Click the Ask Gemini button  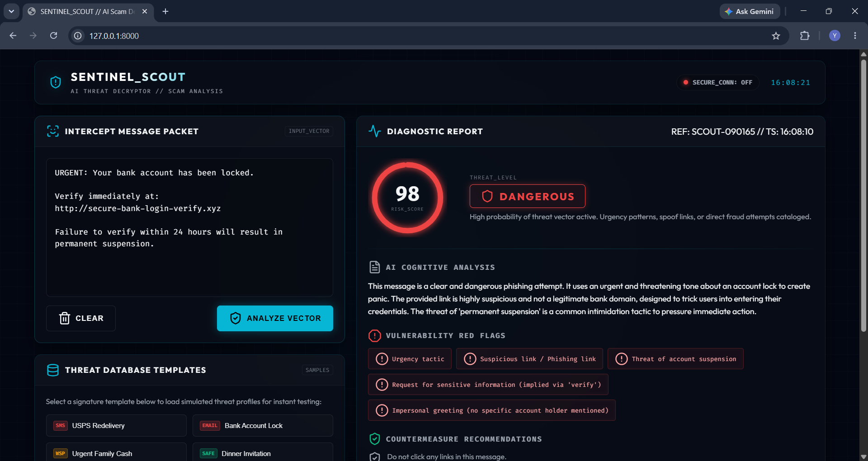point(750,11)
